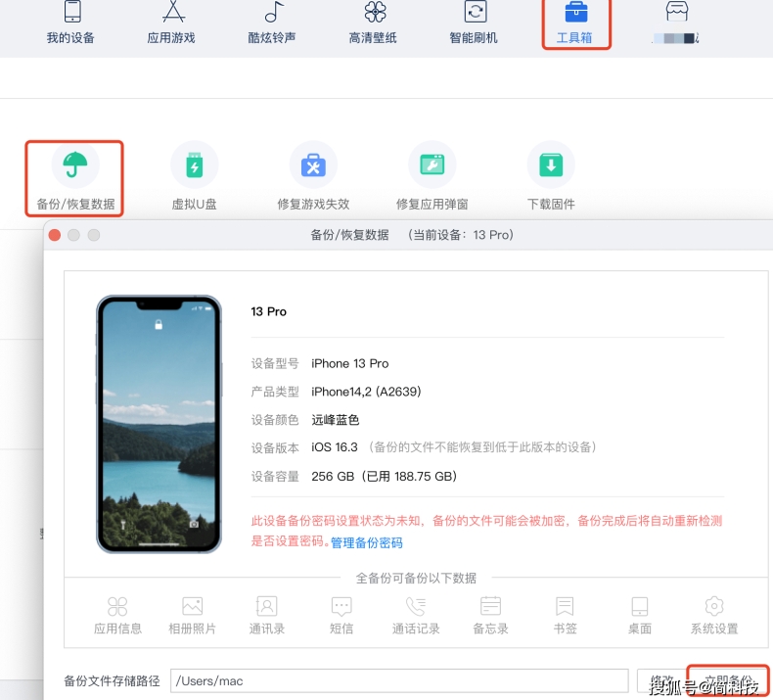Select the 智能刷机 tab

[x=474, y=23]
